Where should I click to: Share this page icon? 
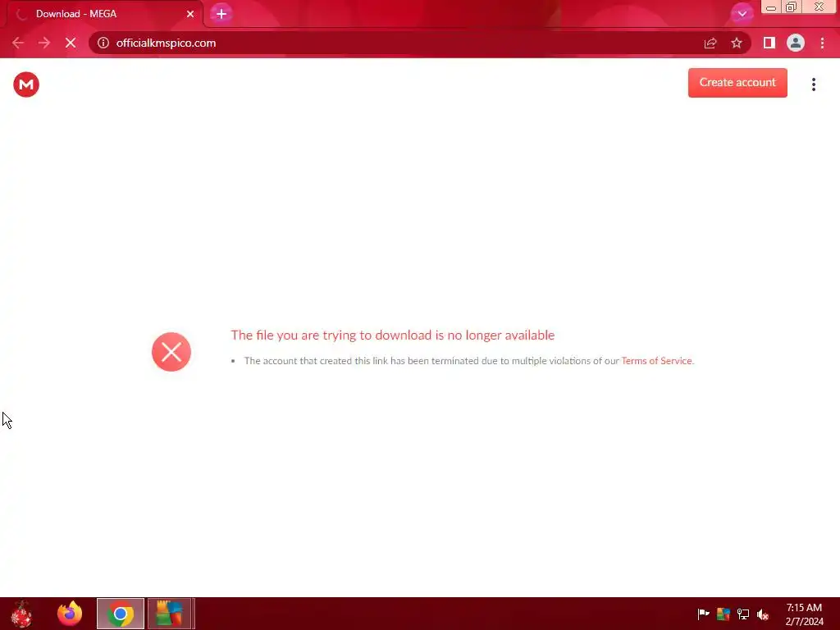pyautogui.click(x=710, y=43)
